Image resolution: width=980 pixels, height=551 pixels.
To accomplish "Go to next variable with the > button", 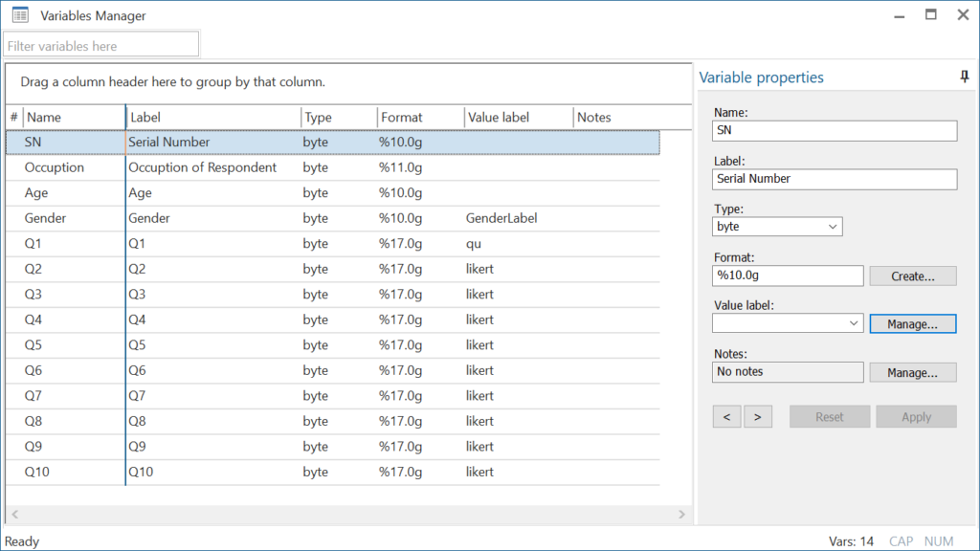I will (758, 417).
